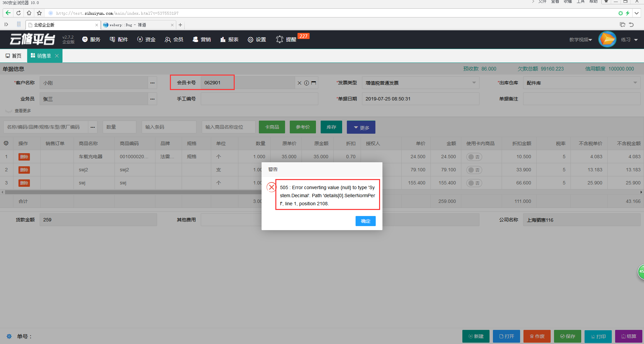Viewport: 644px width, 344px height.
Task: Click the 手工编号 input field
Action: 259,99
